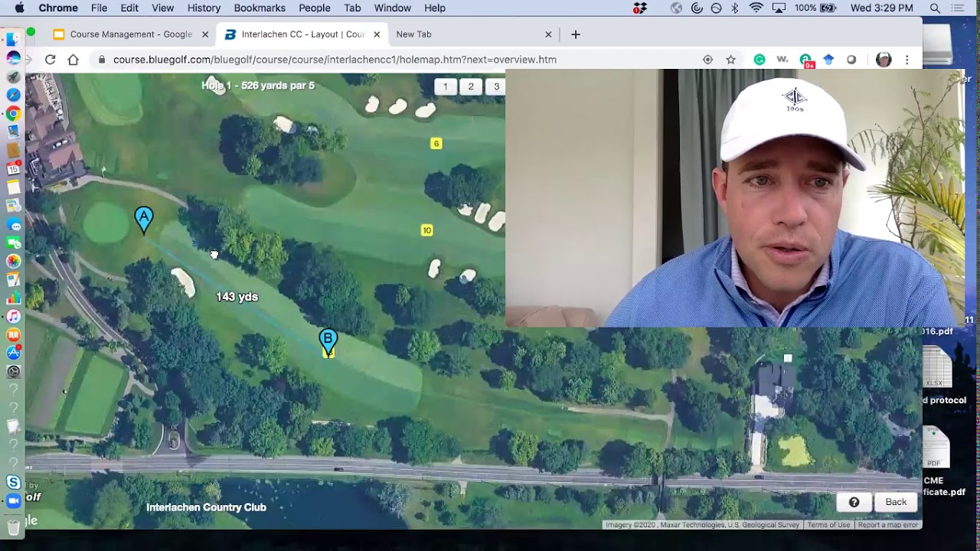
Task: Close the New Tab tab
Action: [548, 34]
